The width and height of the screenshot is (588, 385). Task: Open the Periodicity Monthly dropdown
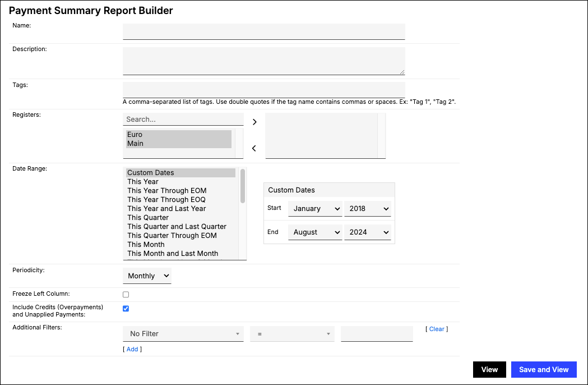coord(147,276)
